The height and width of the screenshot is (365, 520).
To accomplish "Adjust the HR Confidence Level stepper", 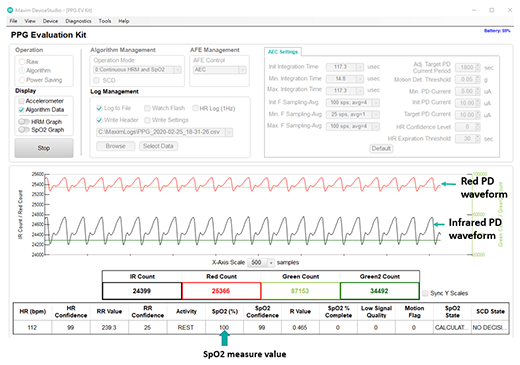I will (478, 127).
